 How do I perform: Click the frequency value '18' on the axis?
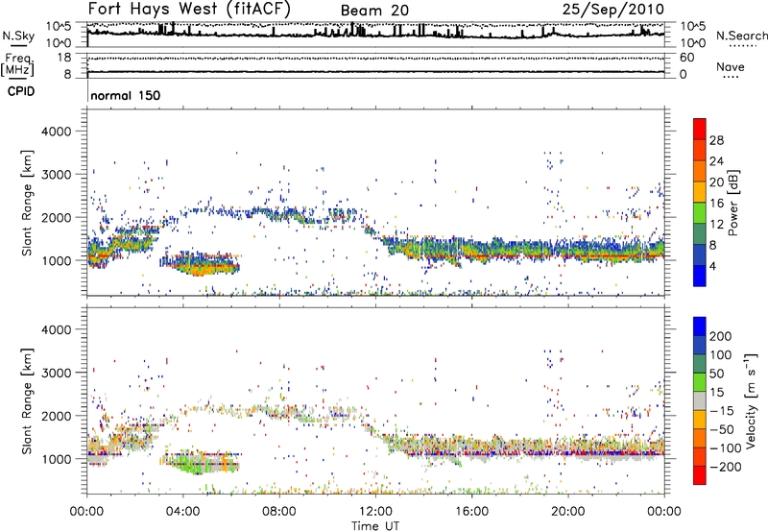pos(64,58)
